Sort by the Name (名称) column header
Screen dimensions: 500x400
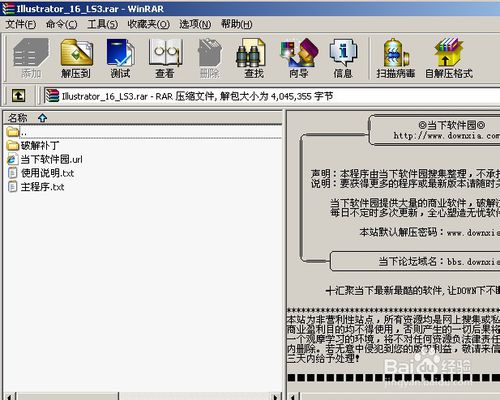pyautogui.click(x=143, y=118)
